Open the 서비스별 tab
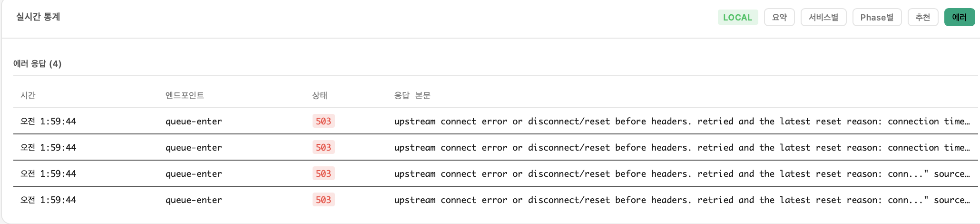980x224 pixels. [823, 18]
